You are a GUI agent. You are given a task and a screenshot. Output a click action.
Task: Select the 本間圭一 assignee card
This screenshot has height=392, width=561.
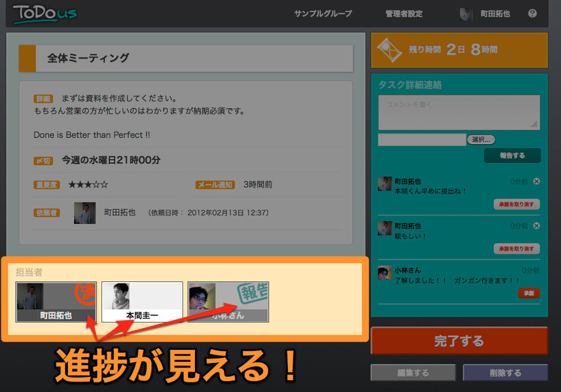[142, 302]
